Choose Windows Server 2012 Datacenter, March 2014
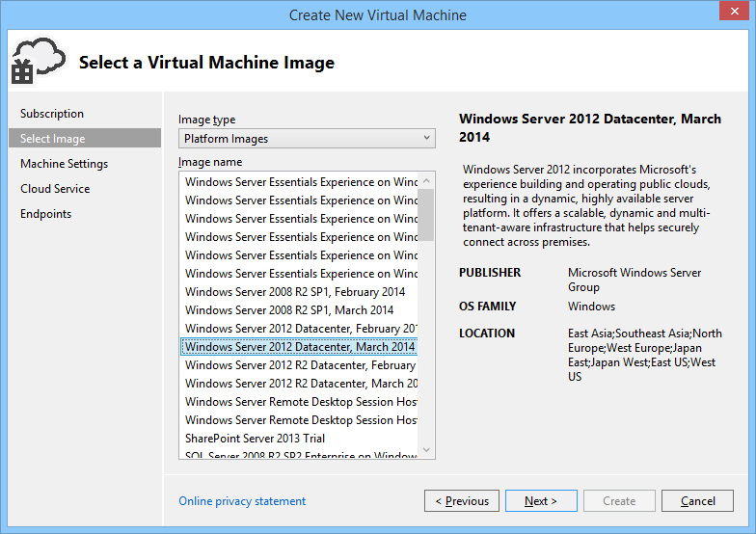The height and width of the screenshot is (534, 756). (299, 347)
